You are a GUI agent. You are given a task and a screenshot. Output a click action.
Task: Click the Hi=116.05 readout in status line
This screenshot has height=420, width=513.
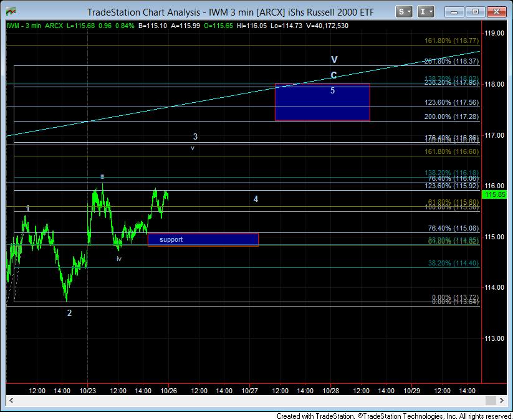[252, 26]
